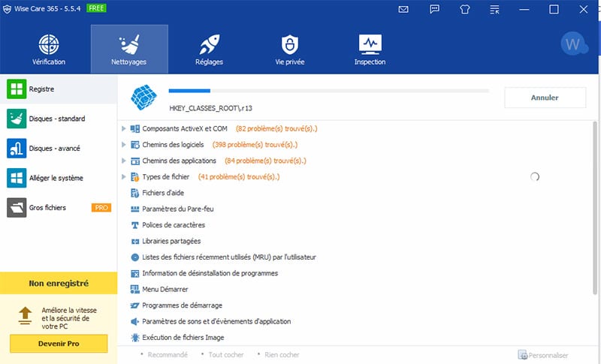Select the Polices de caractères row
601x364 pixels.
point(355,225)
